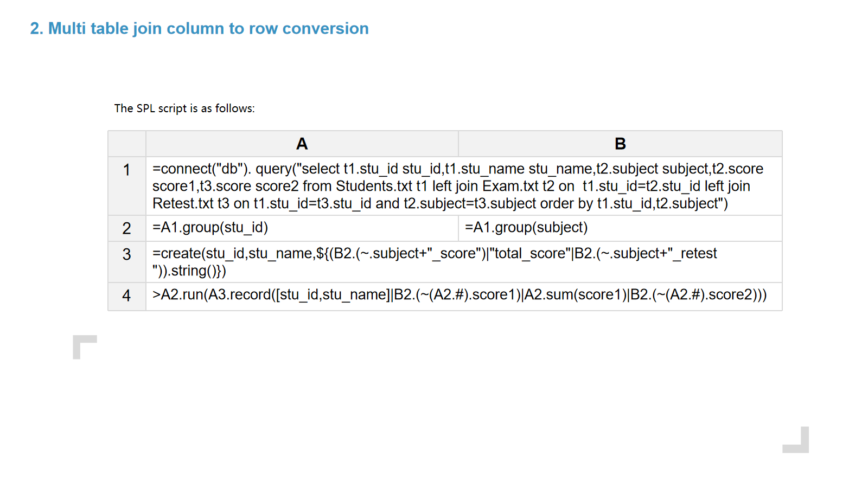Click the empty top-left corner cell of the table

click(126, 144)
